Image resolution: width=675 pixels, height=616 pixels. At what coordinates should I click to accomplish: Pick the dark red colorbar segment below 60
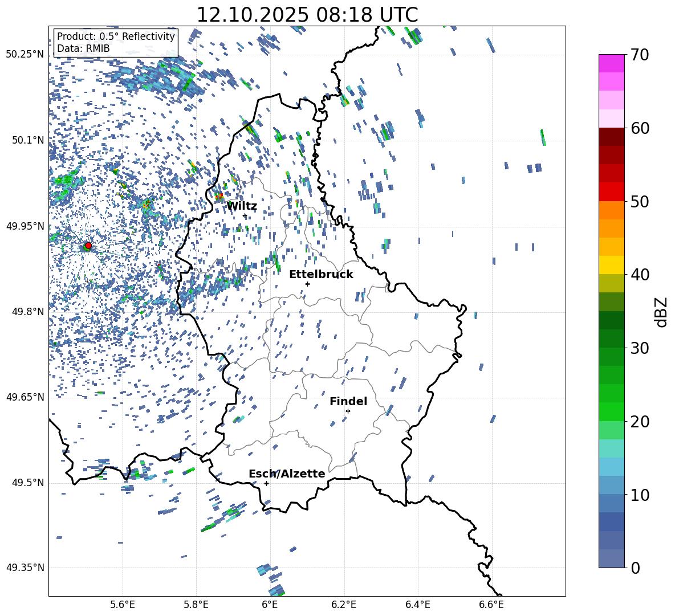click(611, 137)
